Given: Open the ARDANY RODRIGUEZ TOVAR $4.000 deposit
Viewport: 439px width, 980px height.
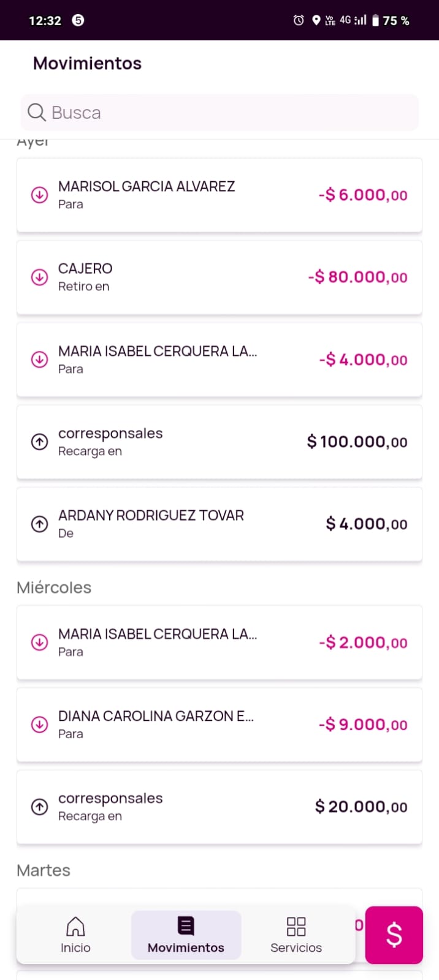Looking at the screenshot, I should tap(219, 524).
